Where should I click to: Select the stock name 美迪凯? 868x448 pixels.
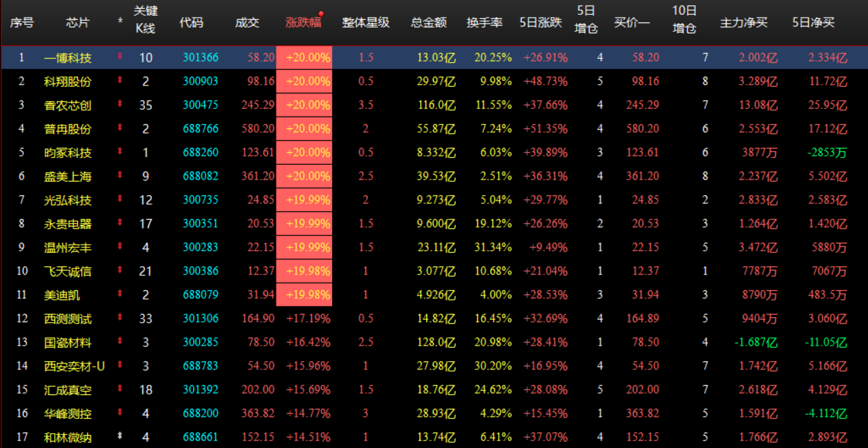tap(62, 295)
